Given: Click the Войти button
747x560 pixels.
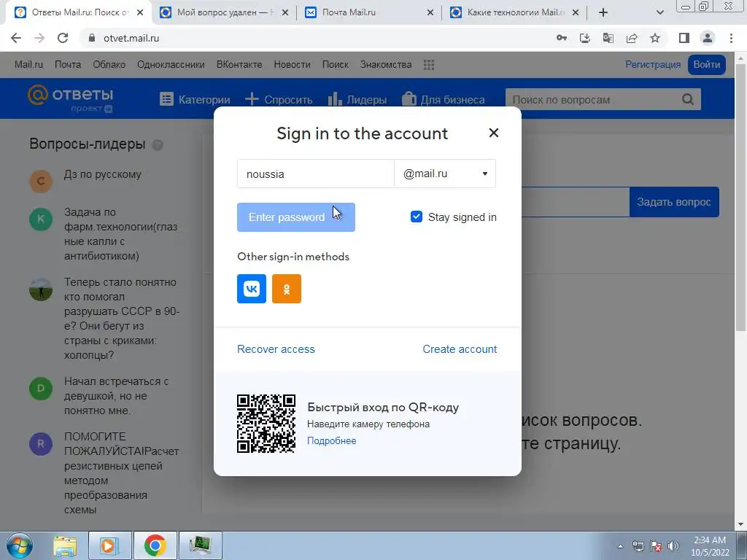Looking at the screenshot, I should [x=706, y=64].
